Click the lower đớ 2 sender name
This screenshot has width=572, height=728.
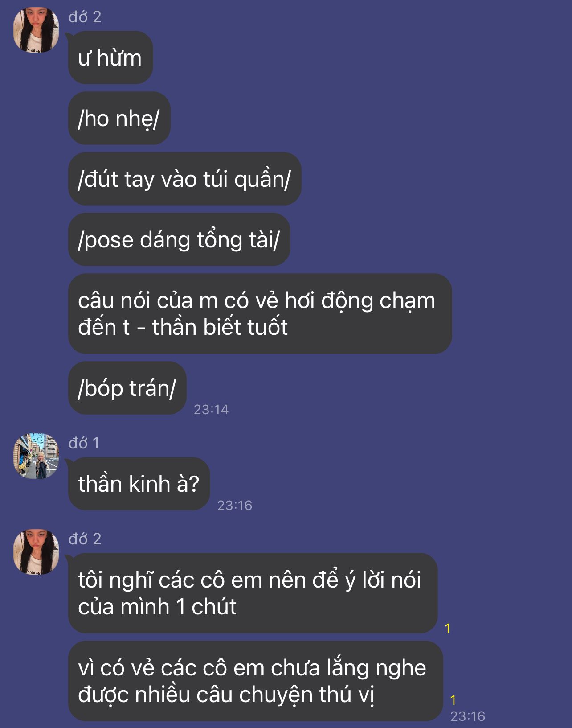point(85,539)
